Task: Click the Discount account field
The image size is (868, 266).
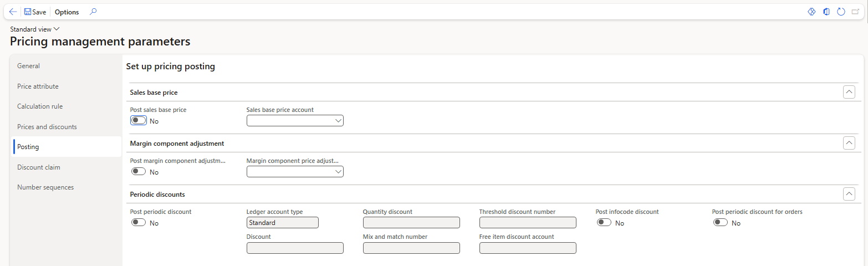Action: click(x=295, y=248)
